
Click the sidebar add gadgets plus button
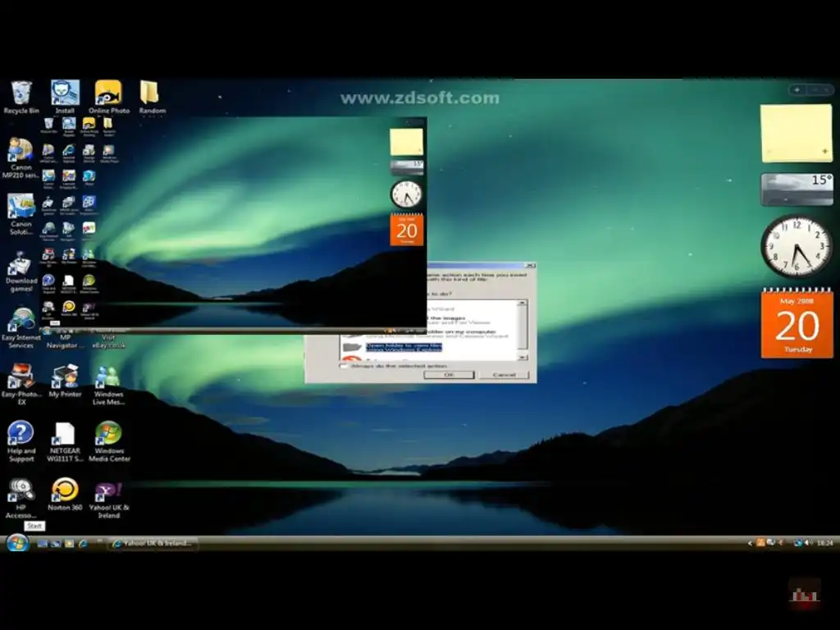click(797, 90)
